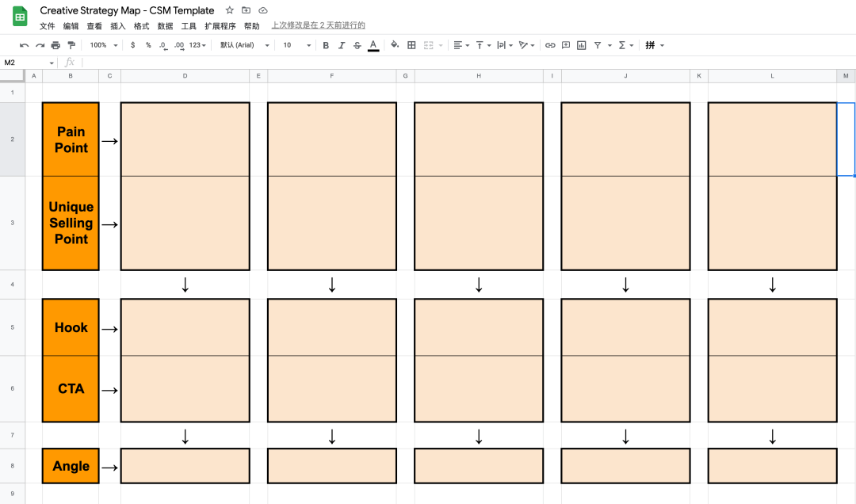Insert a link
The width and height of the screenshot is (856, 504).
point(550,45)
